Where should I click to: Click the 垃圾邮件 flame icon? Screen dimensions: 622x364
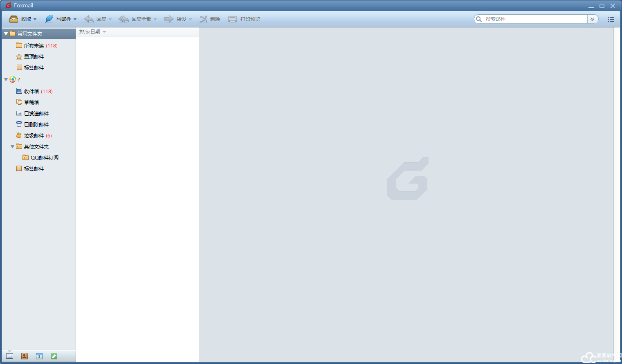coord(19,135)
